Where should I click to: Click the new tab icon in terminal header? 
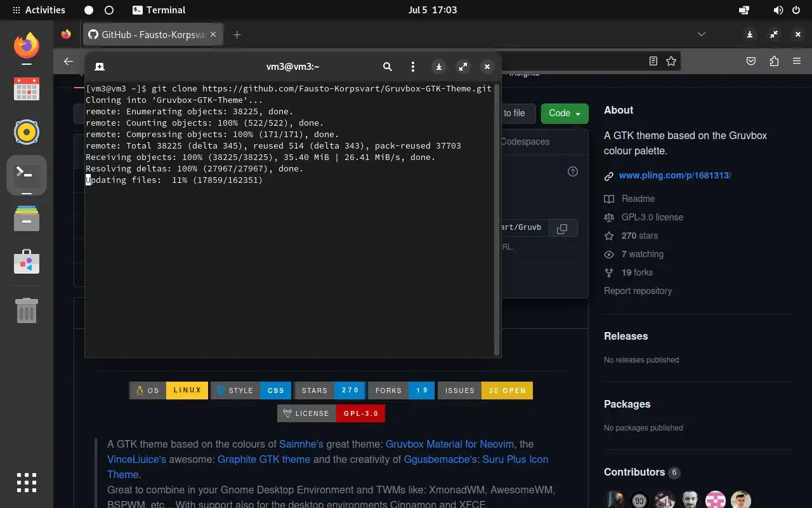click(100, 66)
